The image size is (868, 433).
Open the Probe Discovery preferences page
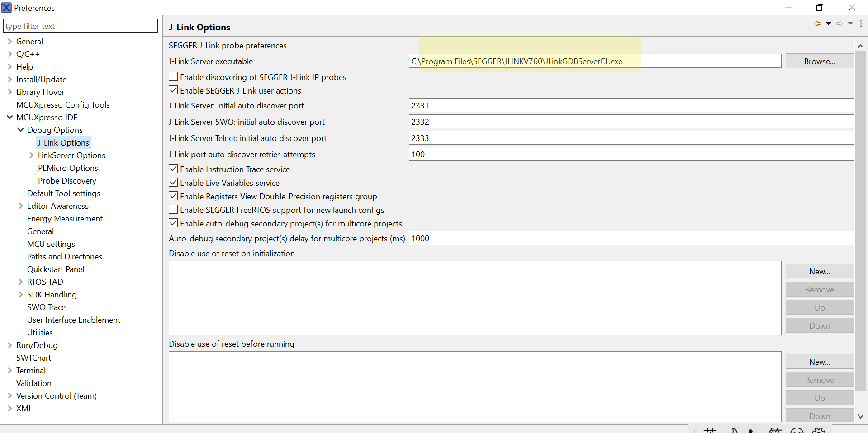click(x=67, y=181)
